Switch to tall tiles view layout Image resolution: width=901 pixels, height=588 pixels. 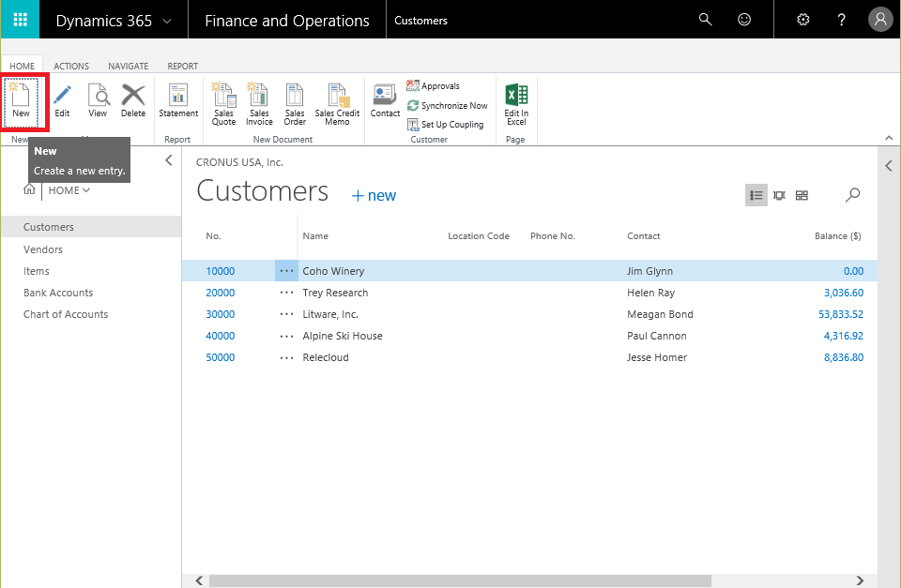tap(779, 195)
